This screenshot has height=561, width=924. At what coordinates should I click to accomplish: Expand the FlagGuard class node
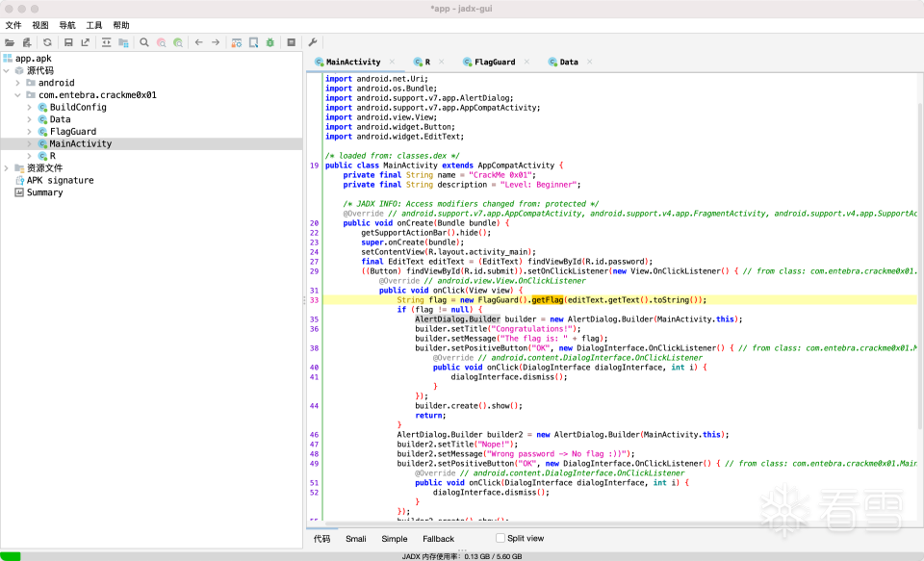pos(30,132)
